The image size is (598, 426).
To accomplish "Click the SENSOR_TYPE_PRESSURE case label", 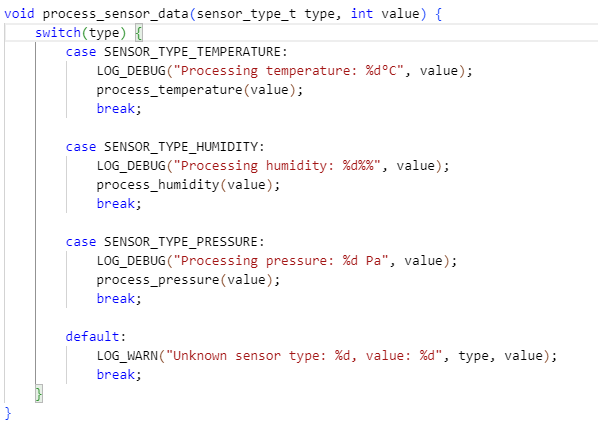I will (165, 242).
